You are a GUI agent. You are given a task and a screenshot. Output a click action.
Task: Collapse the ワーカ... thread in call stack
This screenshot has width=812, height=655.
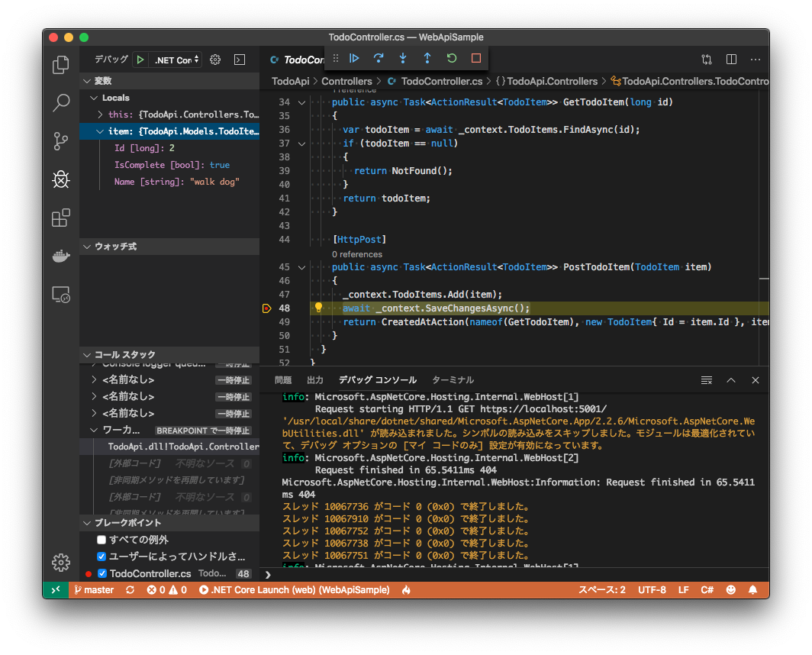click(x=94, y=430)
